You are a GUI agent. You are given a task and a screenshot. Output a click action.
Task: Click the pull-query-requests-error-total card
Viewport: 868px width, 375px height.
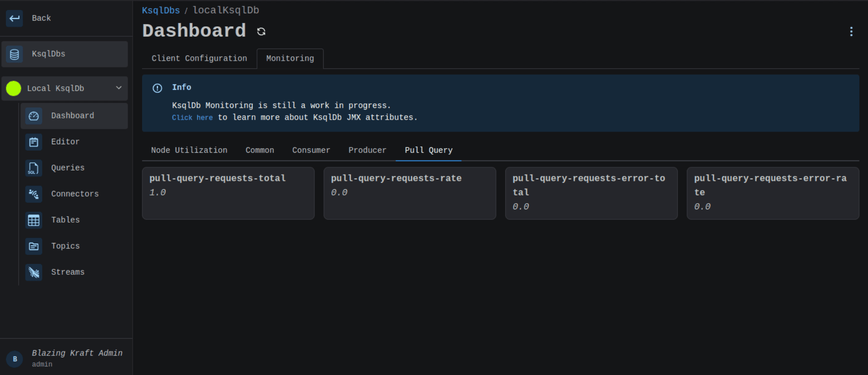pos(592,194)
